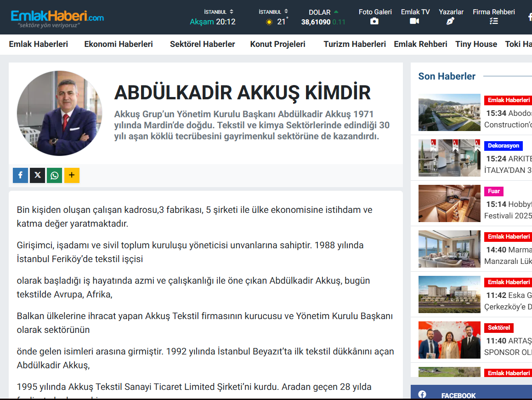Expand the weather İstanbul city selector
This screenshot has width=532, height=400.
pos(273,12)
